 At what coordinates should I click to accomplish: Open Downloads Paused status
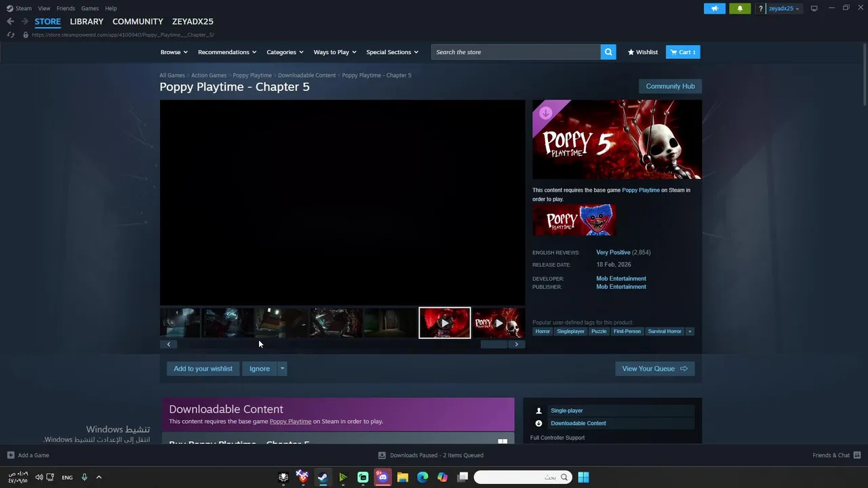coord(431,455)
